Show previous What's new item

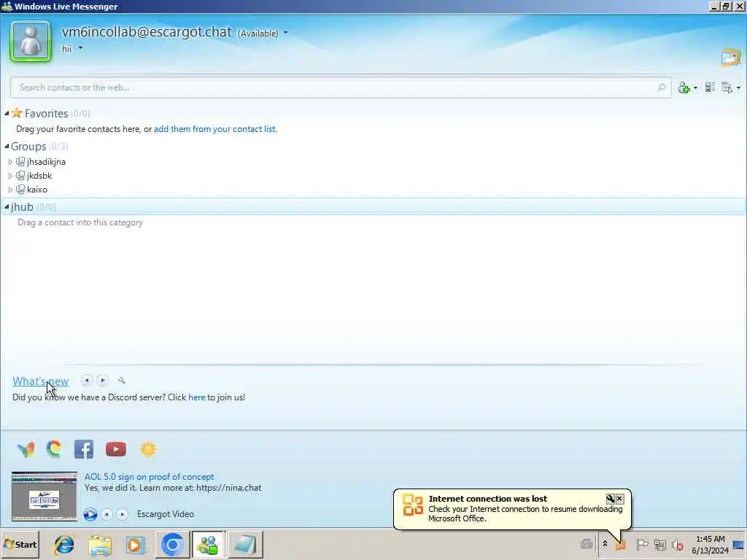[87, 380]
